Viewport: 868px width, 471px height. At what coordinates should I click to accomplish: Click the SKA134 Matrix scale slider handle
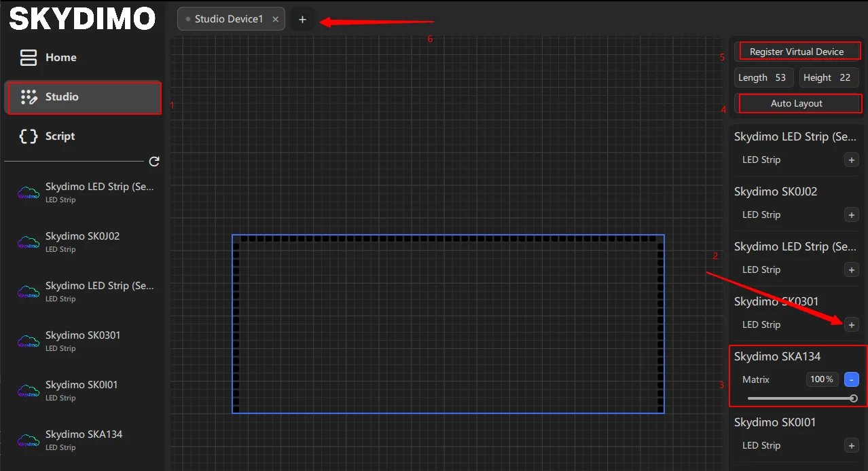(853, 399)
